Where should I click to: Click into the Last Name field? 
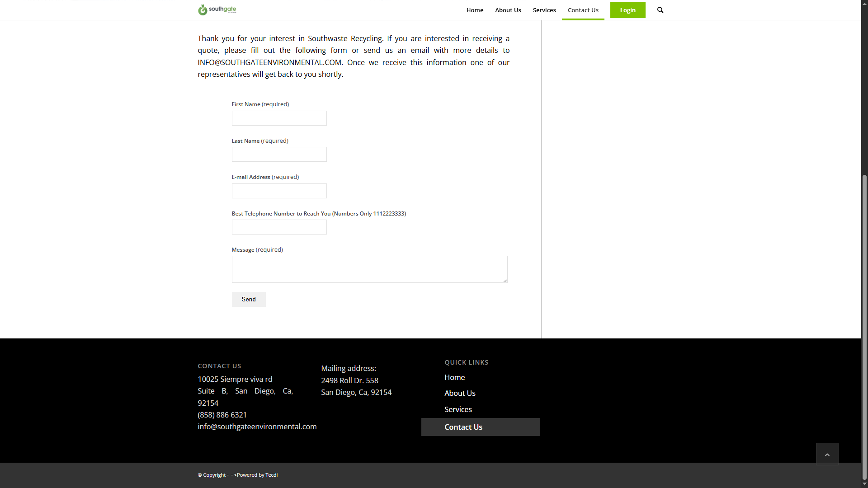tap(279, 155)
